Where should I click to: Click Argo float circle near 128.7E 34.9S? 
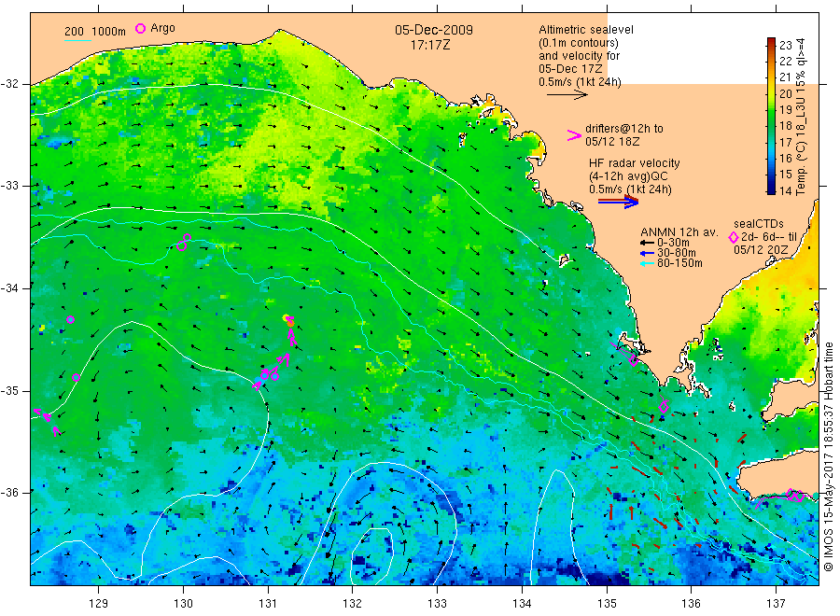point(77,378)
